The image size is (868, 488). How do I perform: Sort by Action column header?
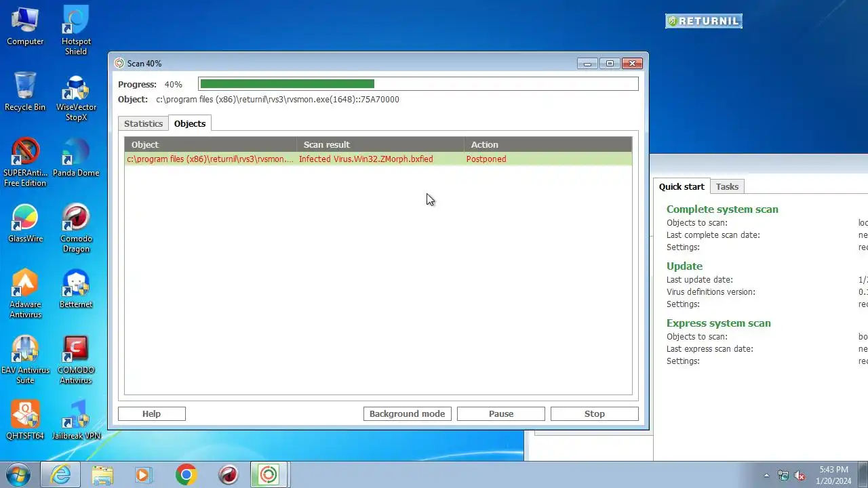click(x=548, y=144)
